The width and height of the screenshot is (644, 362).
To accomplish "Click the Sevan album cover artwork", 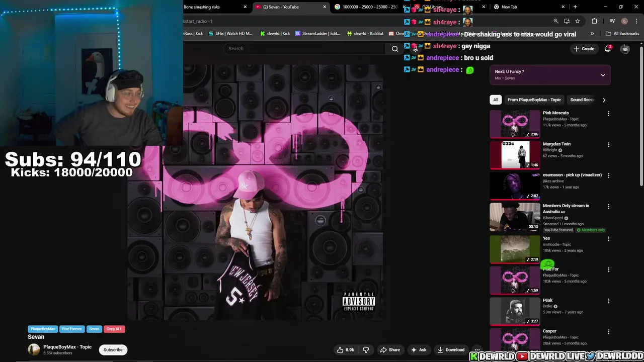I will [255, 192].
